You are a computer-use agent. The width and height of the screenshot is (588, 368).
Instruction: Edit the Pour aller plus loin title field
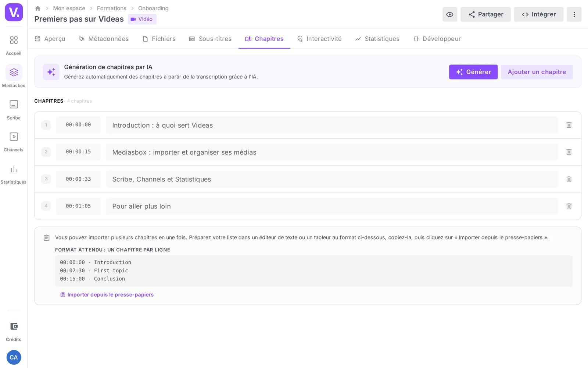coord(332,206)
